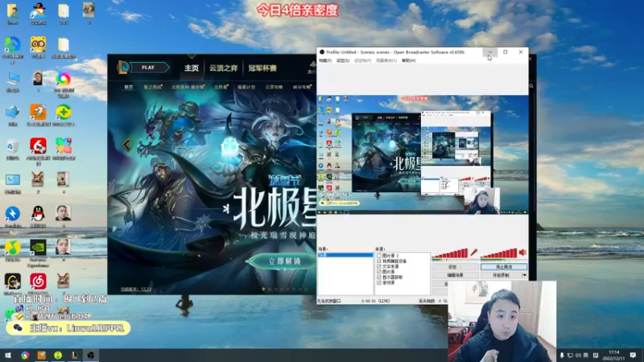Click the PLAY button in League client

click(x=149, y=68)
